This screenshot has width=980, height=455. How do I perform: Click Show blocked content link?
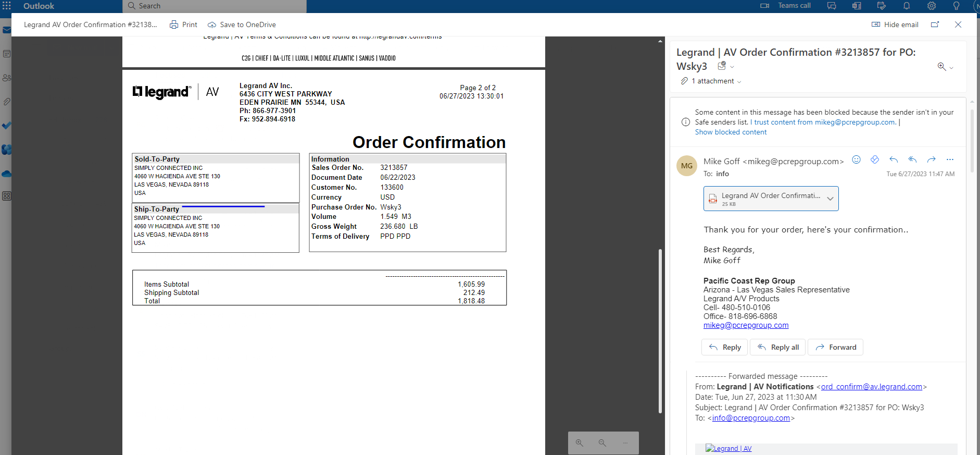731,132
